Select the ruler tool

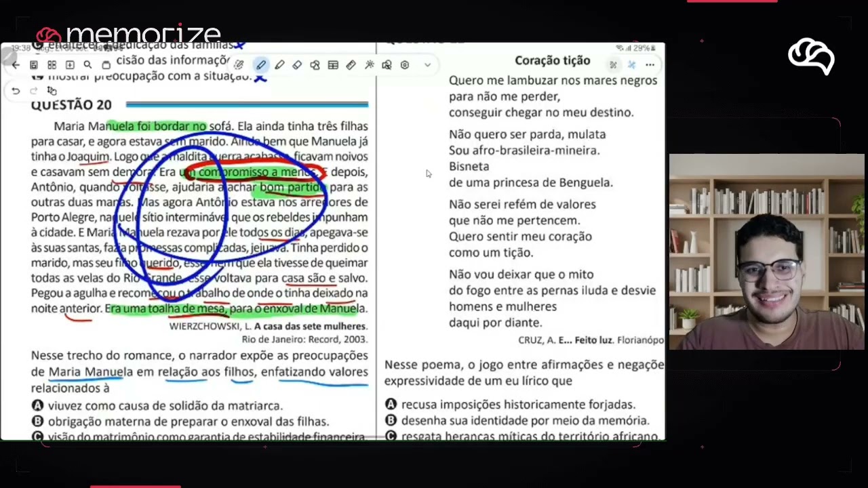pos(351,65)
